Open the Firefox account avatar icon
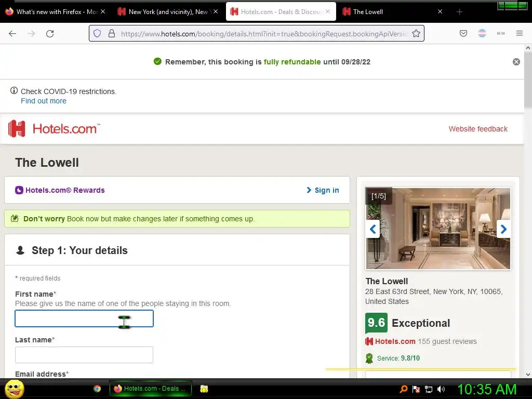532x399 pixels. tap(482, 33)
